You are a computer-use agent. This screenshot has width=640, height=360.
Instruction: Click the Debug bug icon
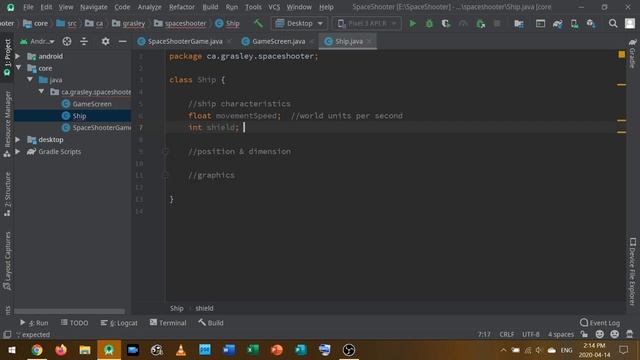(429, 24)
